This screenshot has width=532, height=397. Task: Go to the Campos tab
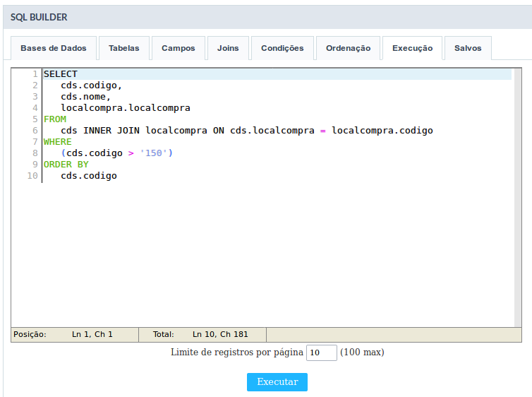pos(178,48)
